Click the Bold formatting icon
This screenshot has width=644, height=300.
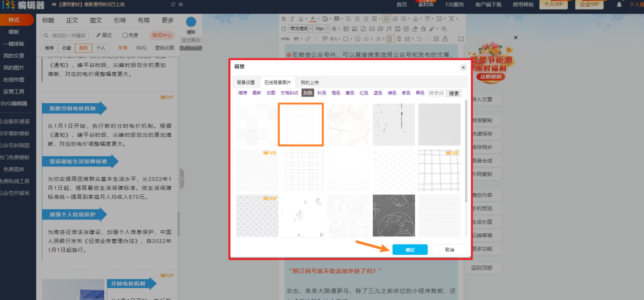[284, 18]
